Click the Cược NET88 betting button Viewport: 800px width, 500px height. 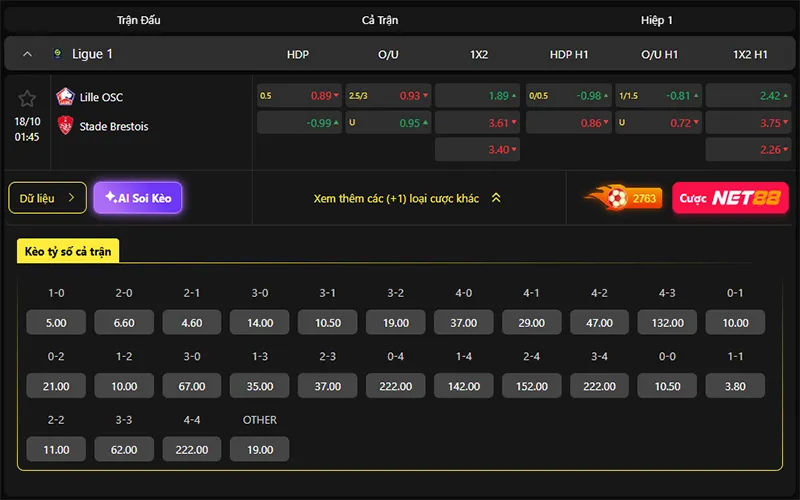730,198
